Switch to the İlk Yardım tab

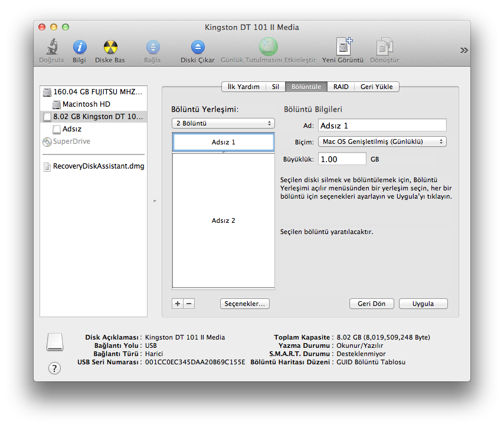[x=243, y=87]
